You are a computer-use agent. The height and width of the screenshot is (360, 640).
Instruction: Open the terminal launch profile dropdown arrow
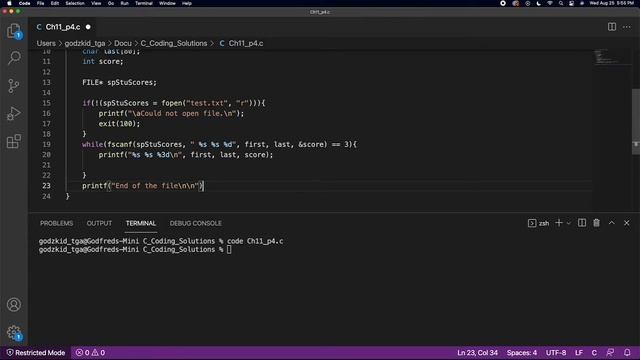click(x=569, y=223)
